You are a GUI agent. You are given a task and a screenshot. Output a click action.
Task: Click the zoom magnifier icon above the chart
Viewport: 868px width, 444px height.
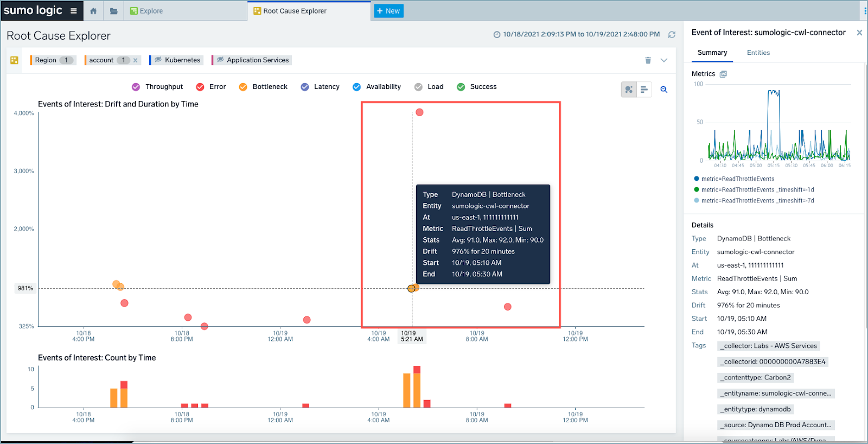[664, 90]
